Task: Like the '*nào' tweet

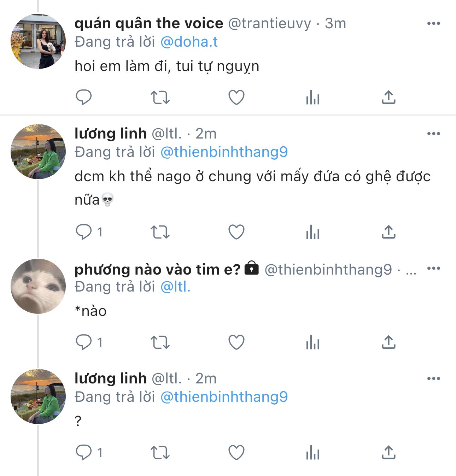Action: (x=236, y=342)
